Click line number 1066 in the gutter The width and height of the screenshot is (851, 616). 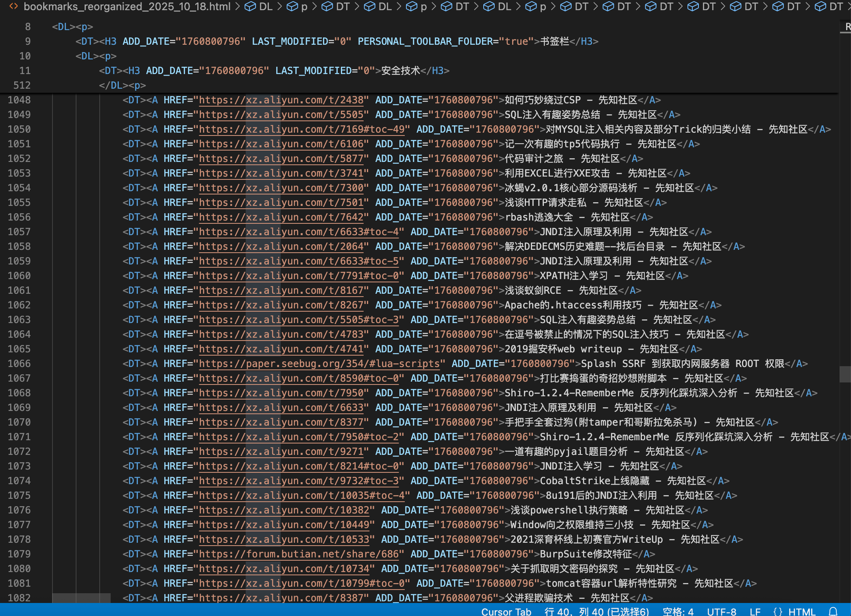click(19, 364)
